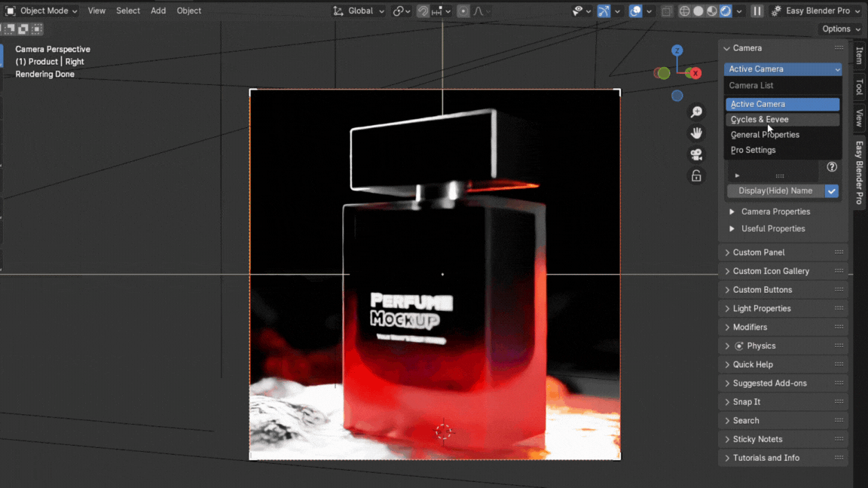Click the question mark help icon
The height and width of the screenshot is (488, 868).
pyautogui.click(x=832, y=167)
